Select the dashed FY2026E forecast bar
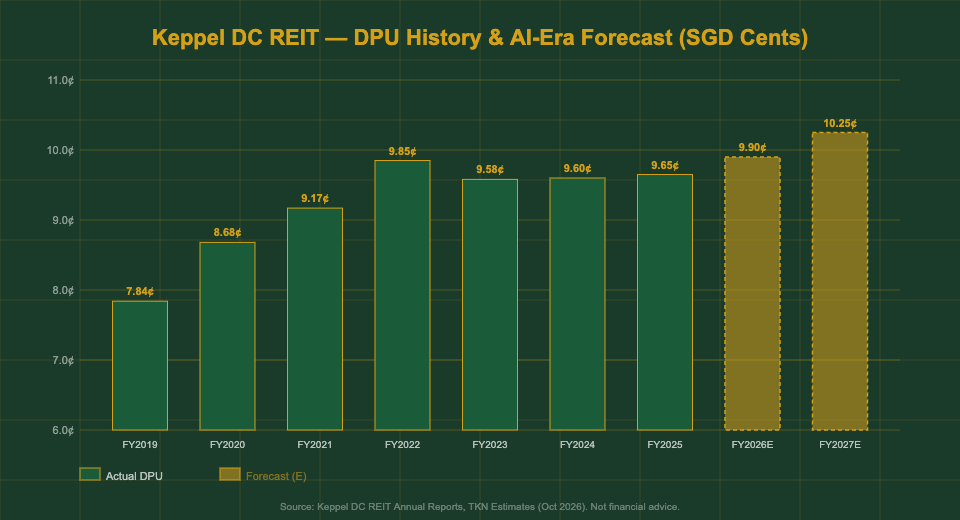The image size is (960, 520). point(752,293)
